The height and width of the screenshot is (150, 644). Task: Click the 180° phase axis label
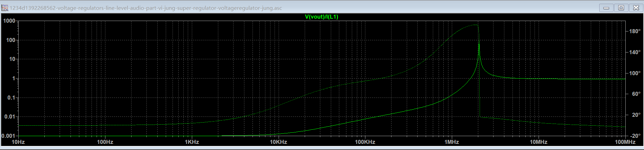pos(635,31)
